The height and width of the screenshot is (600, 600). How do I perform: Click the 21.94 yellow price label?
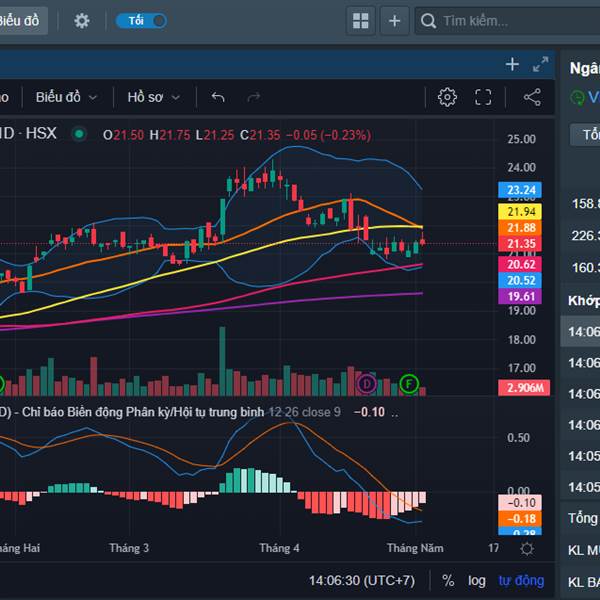pos(520,212)
